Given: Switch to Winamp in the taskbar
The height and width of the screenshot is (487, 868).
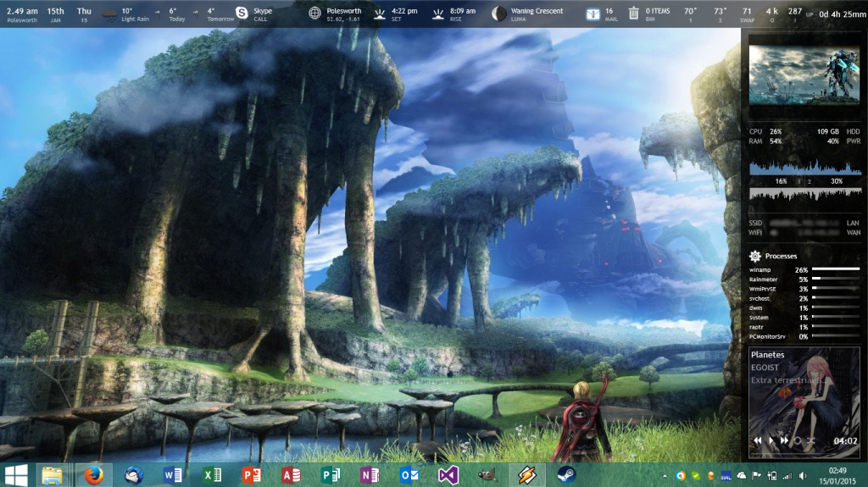Looking at the screenshot, I should [x=526, y=475].
